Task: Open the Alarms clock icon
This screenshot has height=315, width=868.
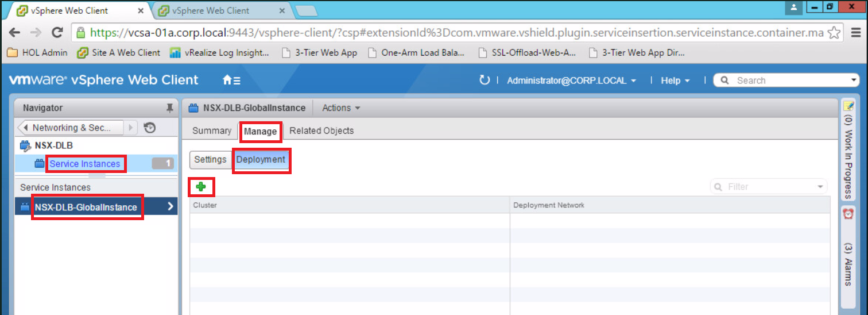Action: tap(848, 213)
